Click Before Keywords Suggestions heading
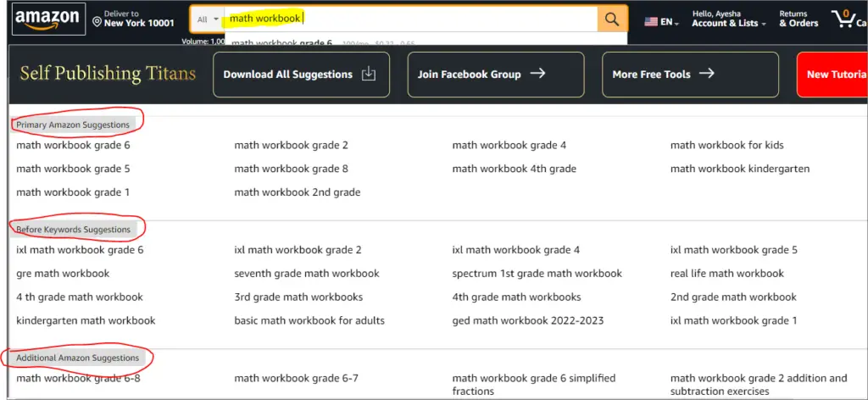Screen dimensions: 868x400 click(x=73, y=230)
